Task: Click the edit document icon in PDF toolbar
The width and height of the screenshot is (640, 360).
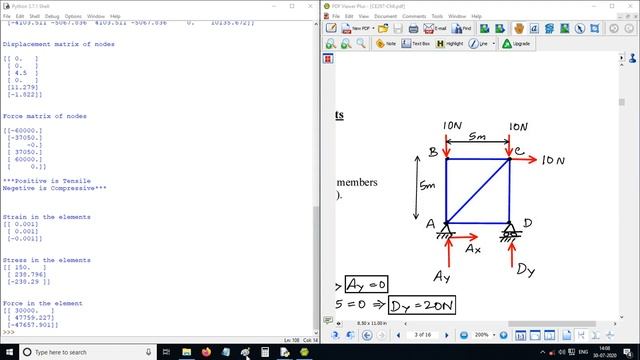Action: pyautogui.click(x=331, y=28)
